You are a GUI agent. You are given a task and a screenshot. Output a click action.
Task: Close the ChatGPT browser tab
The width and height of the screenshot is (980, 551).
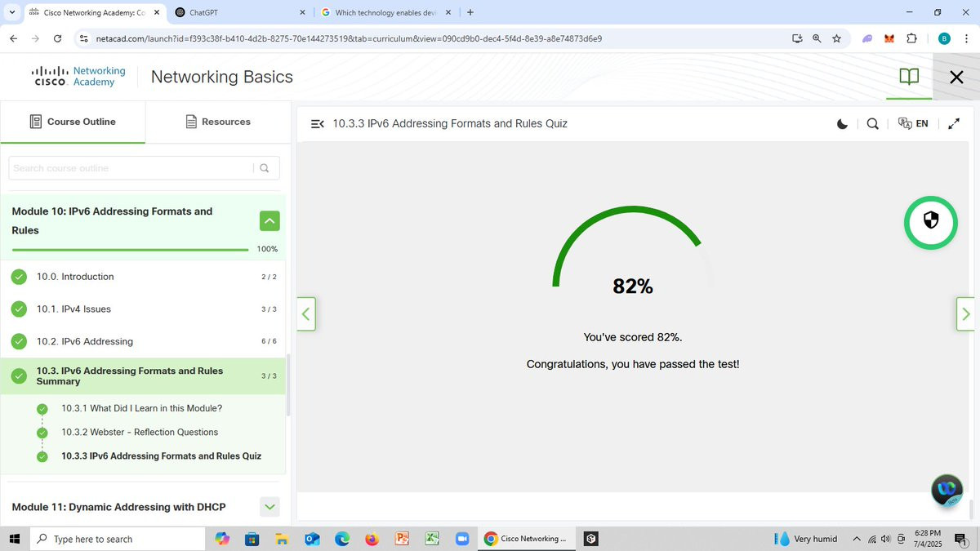[x=303, y=13]
